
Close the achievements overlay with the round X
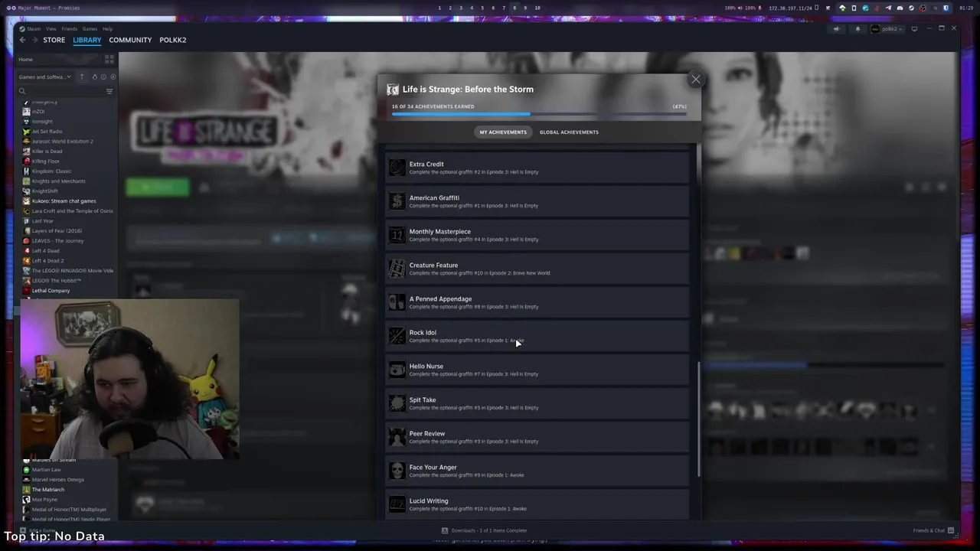(x=696, y=80)
